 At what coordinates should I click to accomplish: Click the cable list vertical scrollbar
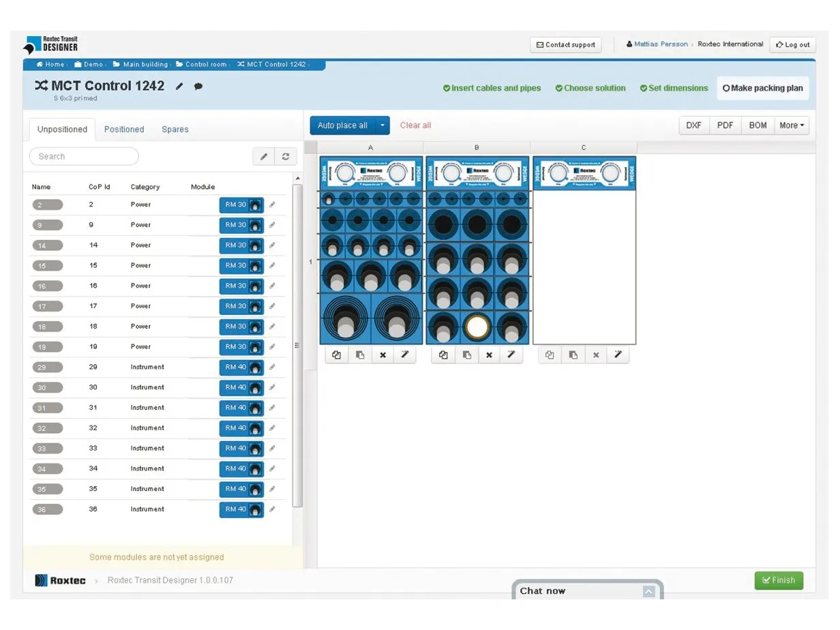(x=297, y=344)
